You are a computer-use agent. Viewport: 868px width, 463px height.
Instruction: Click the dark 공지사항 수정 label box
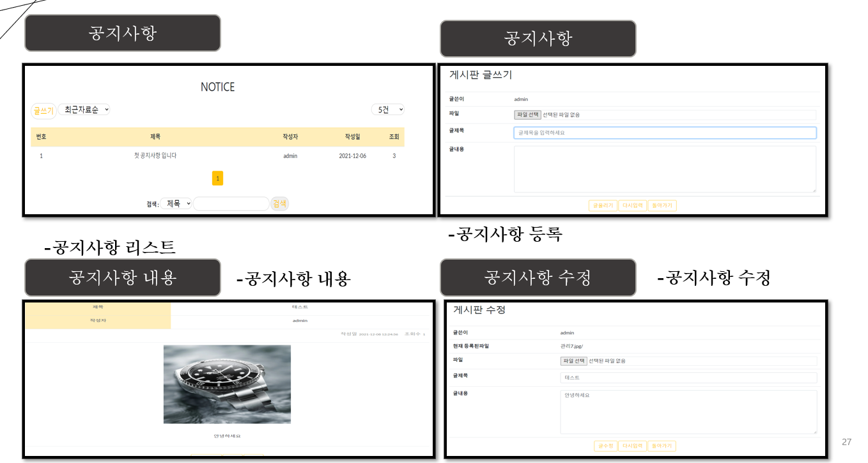[538, 278]
